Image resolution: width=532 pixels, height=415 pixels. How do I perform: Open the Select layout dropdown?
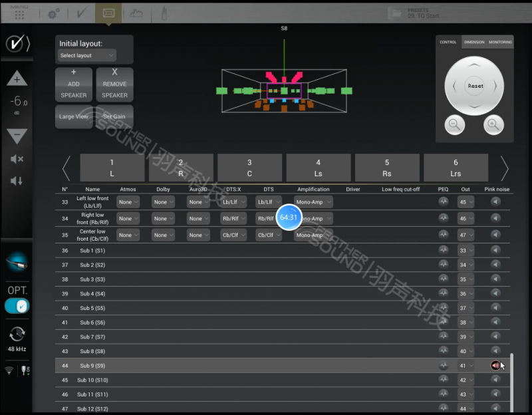click(x=87, y=55)
